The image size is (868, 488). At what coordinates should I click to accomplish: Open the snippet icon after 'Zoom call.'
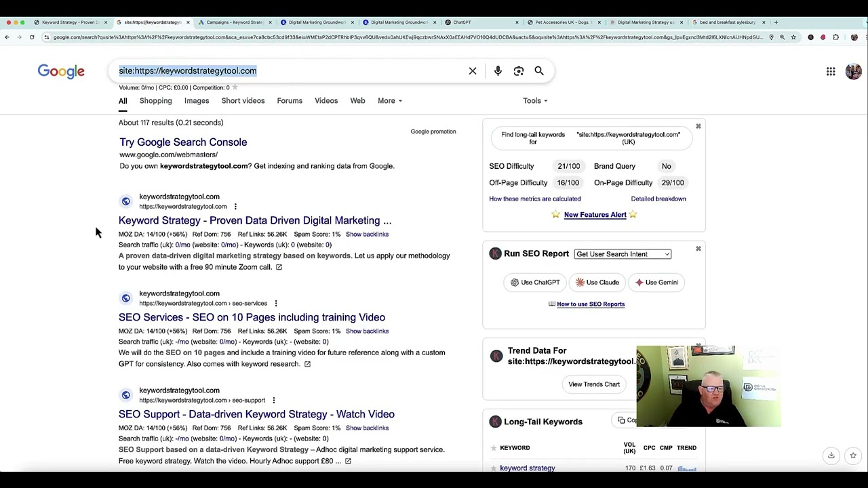coord(279,267)
